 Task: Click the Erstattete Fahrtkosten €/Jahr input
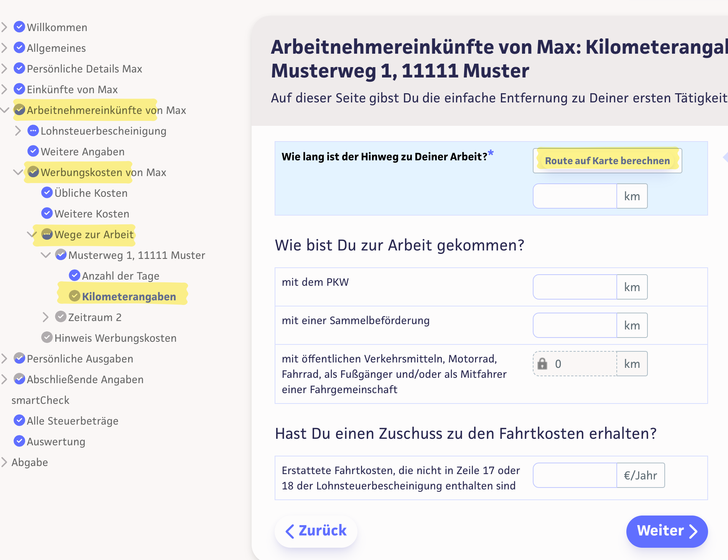point(575,475)
